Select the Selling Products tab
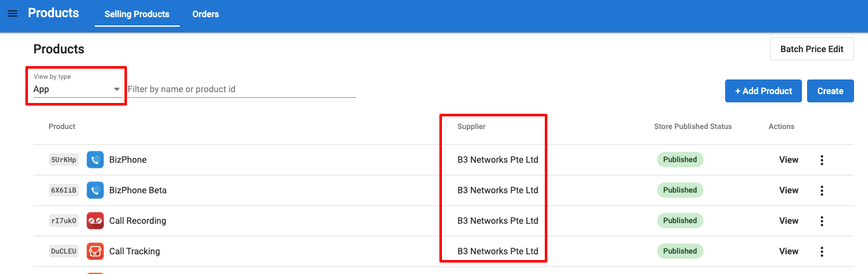The image size is (868, 274). 137,14
